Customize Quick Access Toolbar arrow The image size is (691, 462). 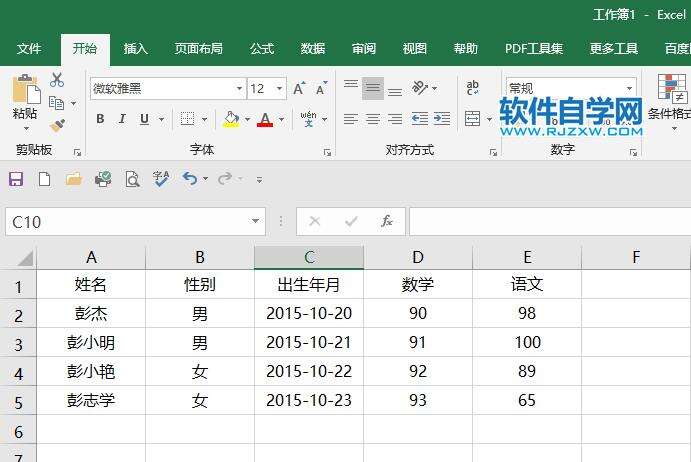tap(260, 180)
